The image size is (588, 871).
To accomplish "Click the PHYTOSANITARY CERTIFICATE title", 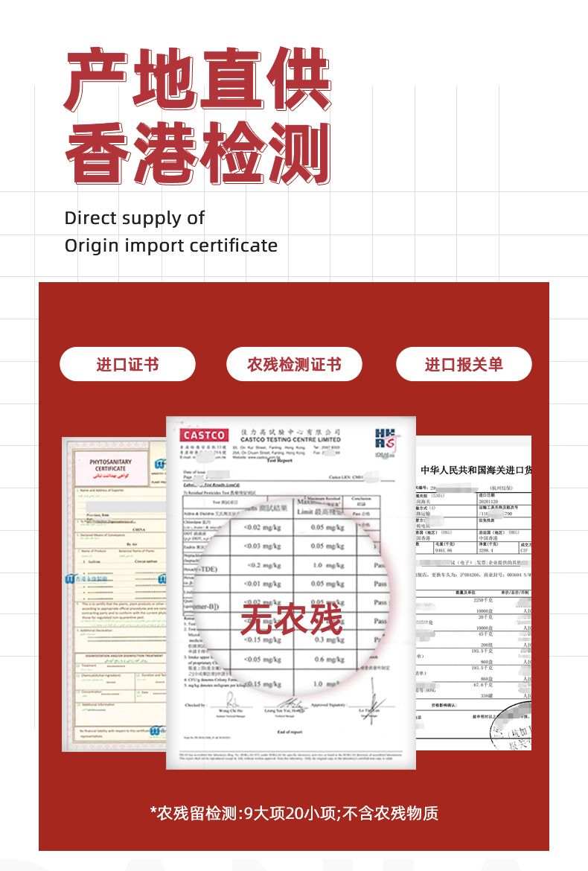I will 110,465.
